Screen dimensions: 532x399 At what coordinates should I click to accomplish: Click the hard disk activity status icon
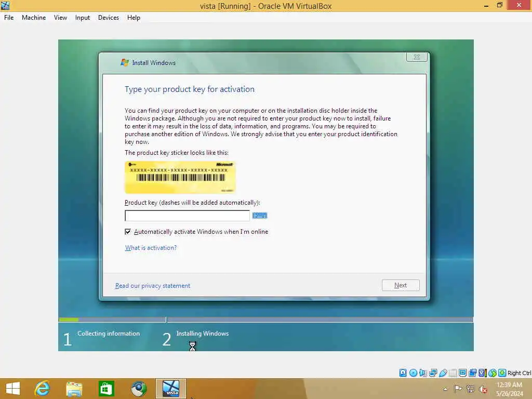403,373
